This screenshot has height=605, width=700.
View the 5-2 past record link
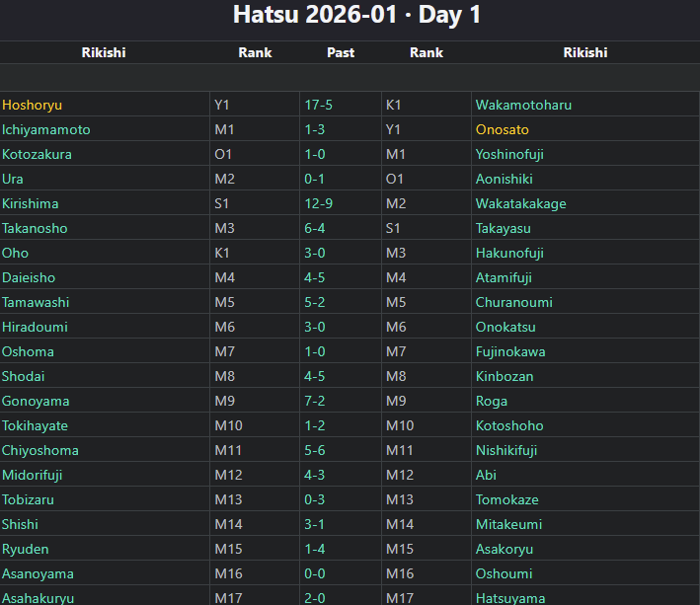314,302
